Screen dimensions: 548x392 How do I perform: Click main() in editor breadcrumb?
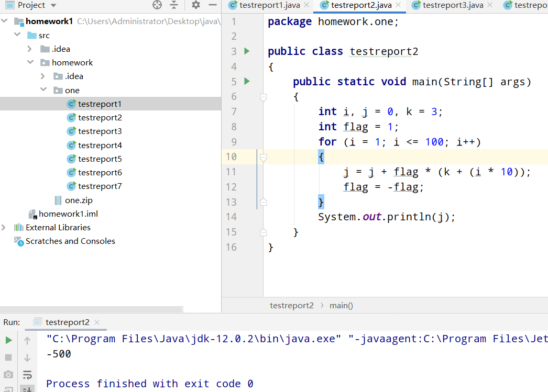[341, 306]
